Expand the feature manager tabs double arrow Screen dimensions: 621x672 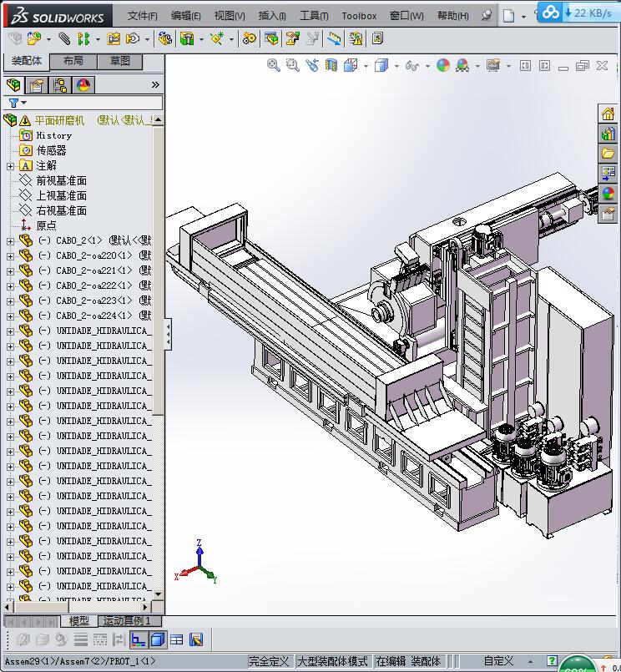tap(155, 85)
